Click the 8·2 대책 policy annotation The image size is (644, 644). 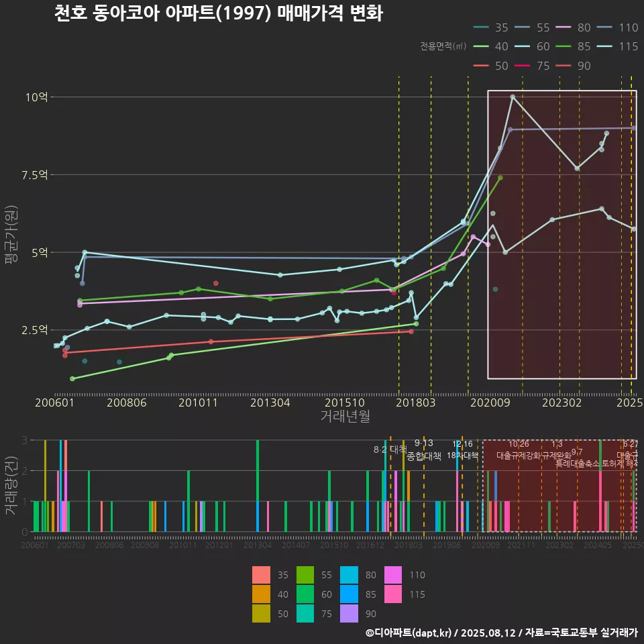[x=390, y=449]
